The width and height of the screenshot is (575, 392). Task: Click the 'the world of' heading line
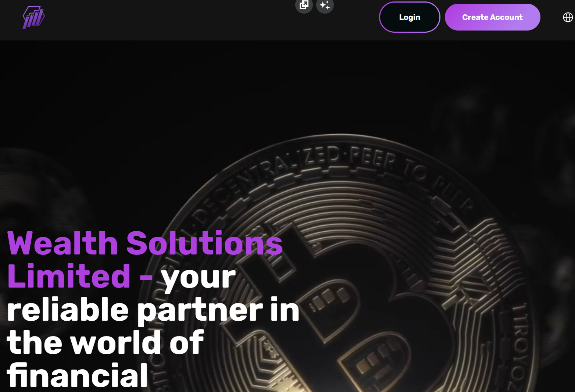pos(105,343)
